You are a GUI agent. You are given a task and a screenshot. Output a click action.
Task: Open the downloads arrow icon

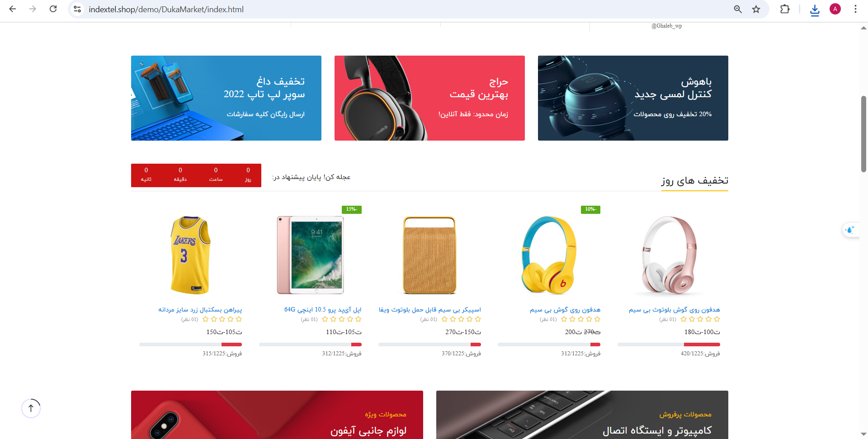815,9
